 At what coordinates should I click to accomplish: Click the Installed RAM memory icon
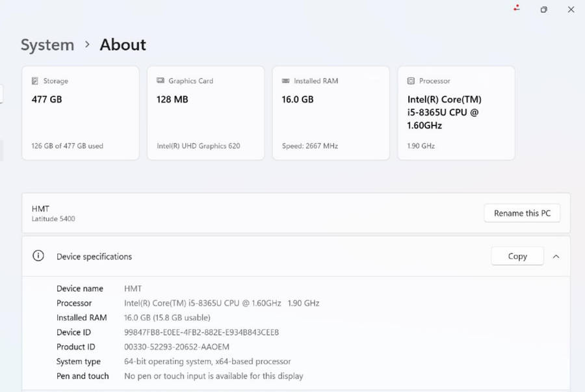tap(285, 81)
